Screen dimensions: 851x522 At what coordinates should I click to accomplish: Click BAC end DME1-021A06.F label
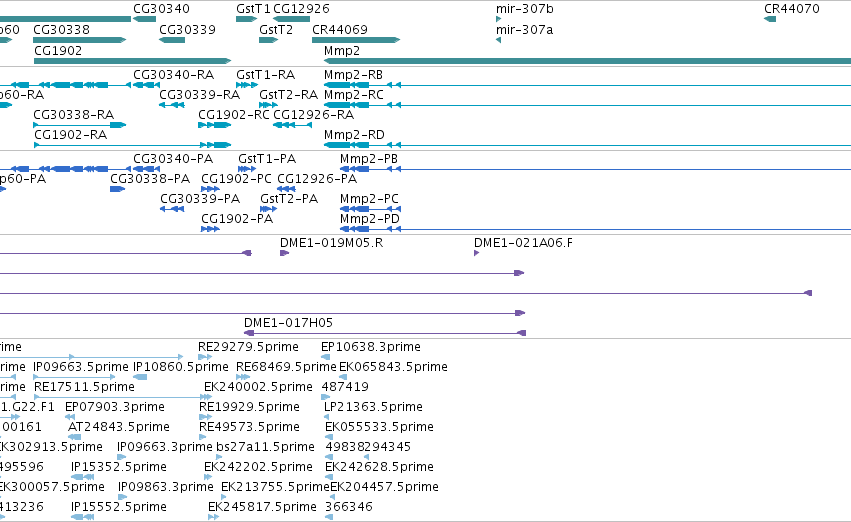[x=523, y=243]
